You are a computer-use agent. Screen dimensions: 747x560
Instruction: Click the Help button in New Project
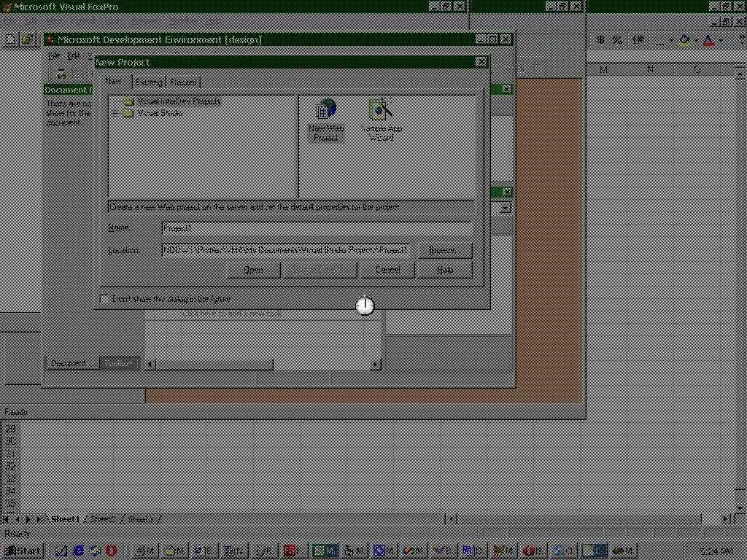(x=445, y=270)
